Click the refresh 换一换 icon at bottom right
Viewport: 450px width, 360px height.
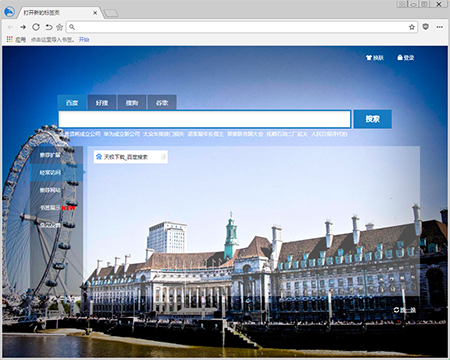(x=404, y=310)
